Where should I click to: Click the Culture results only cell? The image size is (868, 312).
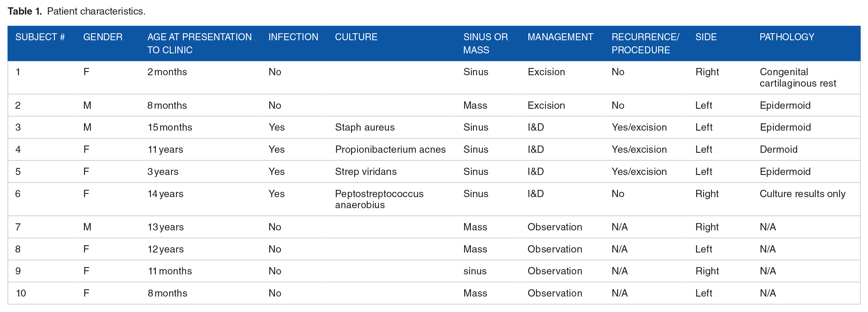pos(802,194)
